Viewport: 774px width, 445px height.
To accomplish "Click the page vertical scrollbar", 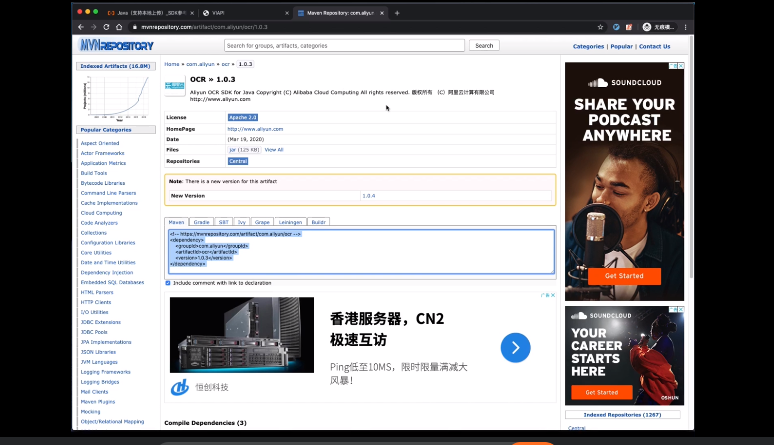I will click(691, 158).
